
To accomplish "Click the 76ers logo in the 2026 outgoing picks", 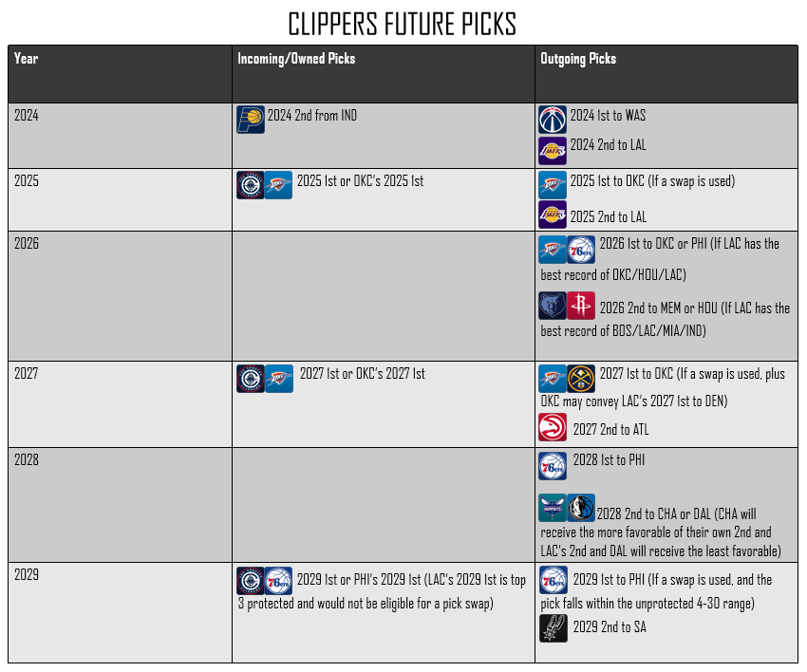I will 581,250.
